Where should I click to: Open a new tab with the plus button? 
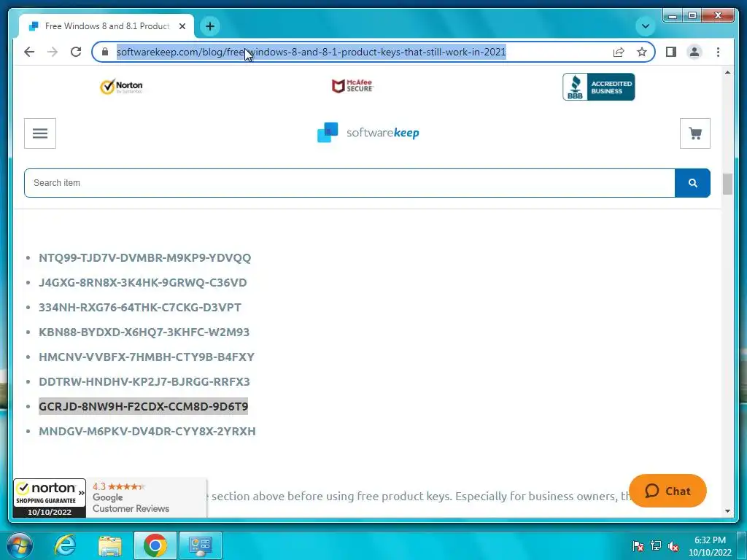(210, 26)
